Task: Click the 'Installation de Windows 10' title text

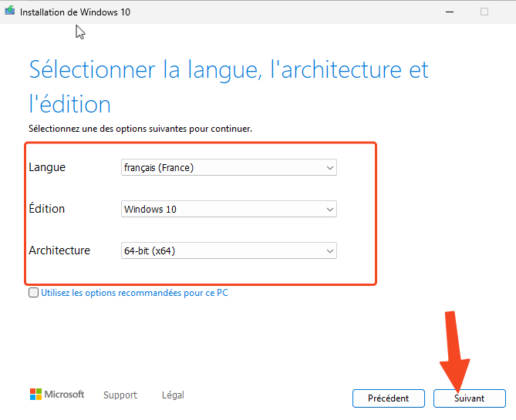Action: tap(75, 12)
